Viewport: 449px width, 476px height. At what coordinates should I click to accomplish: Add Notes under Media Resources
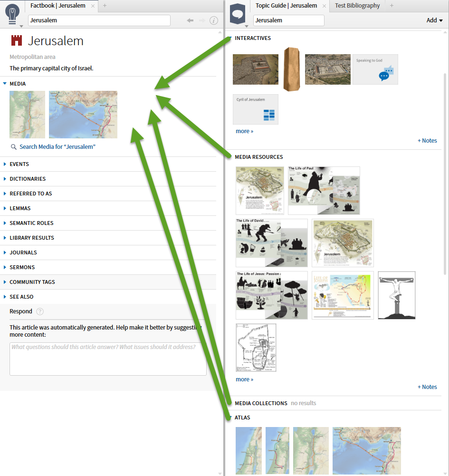pyautogui.click(x=427, y=387)
